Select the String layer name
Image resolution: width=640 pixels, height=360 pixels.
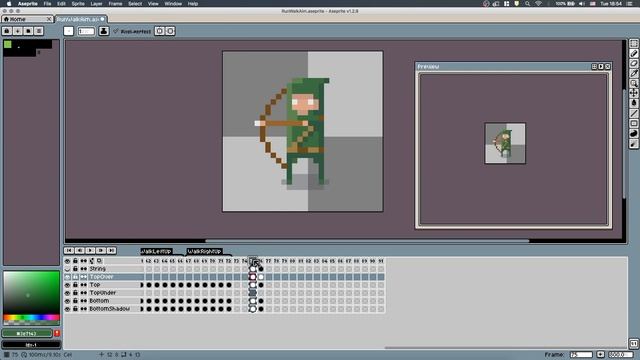(x=98, y=269)
